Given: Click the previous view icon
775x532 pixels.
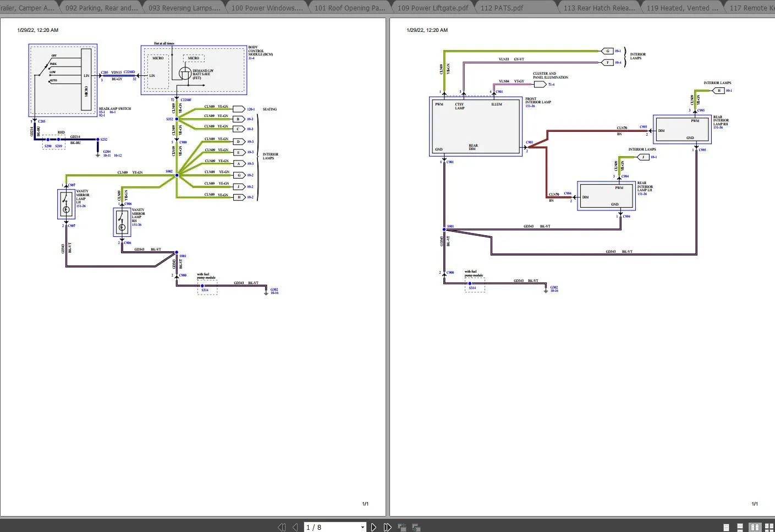Looking at the screenshot, I should [402, 527].
